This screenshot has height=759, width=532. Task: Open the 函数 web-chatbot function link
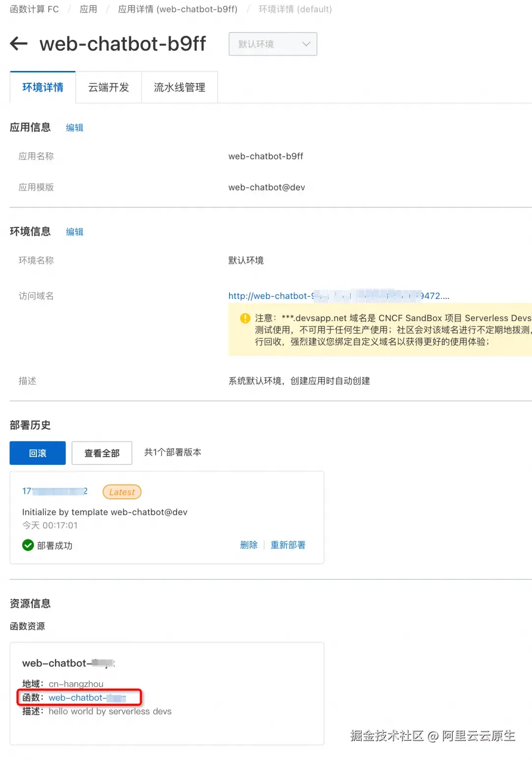coord(88,697)
